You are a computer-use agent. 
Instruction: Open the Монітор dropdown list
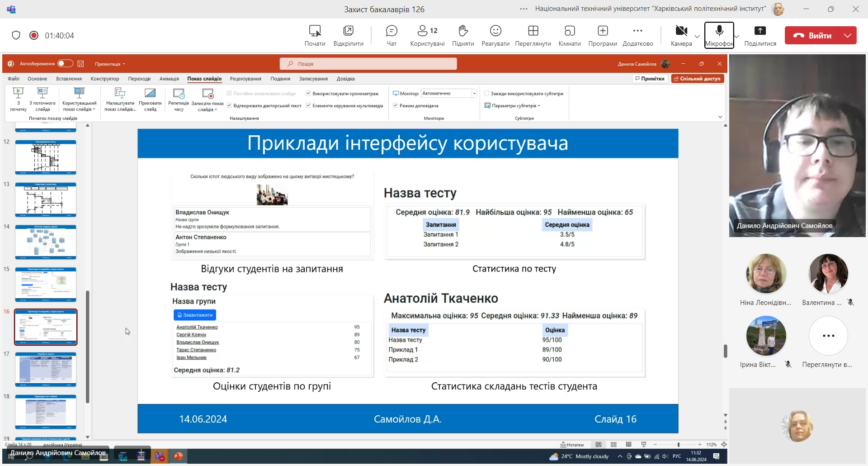point(474,94)
